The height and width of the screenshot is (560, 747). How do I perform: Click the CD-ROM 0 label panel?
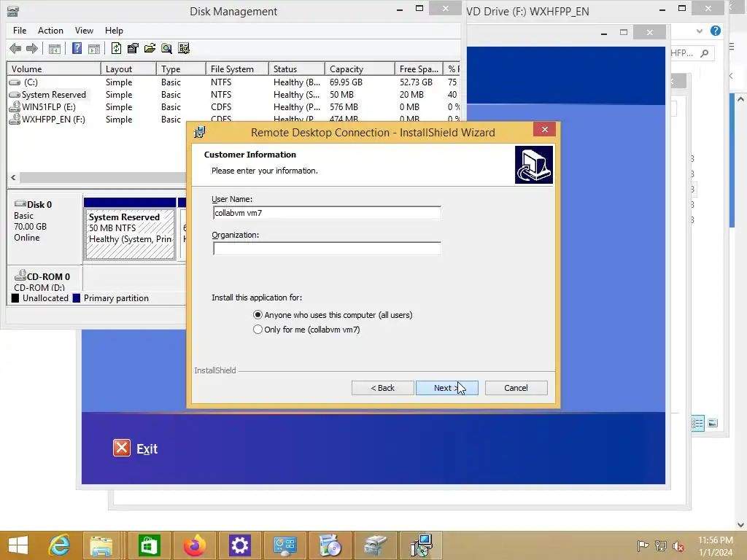click(x=44, y=279)
